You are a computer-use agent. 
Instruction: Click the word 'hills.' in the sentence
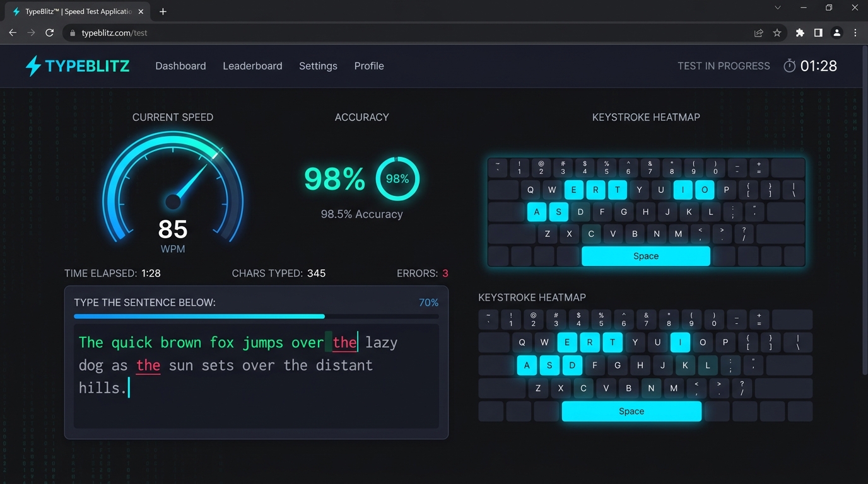pos(103,388)
